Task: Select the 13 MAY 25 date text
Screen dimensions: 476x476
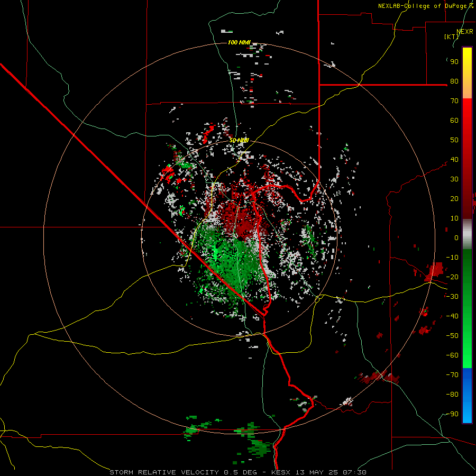Action: click(x=316, y=472)
